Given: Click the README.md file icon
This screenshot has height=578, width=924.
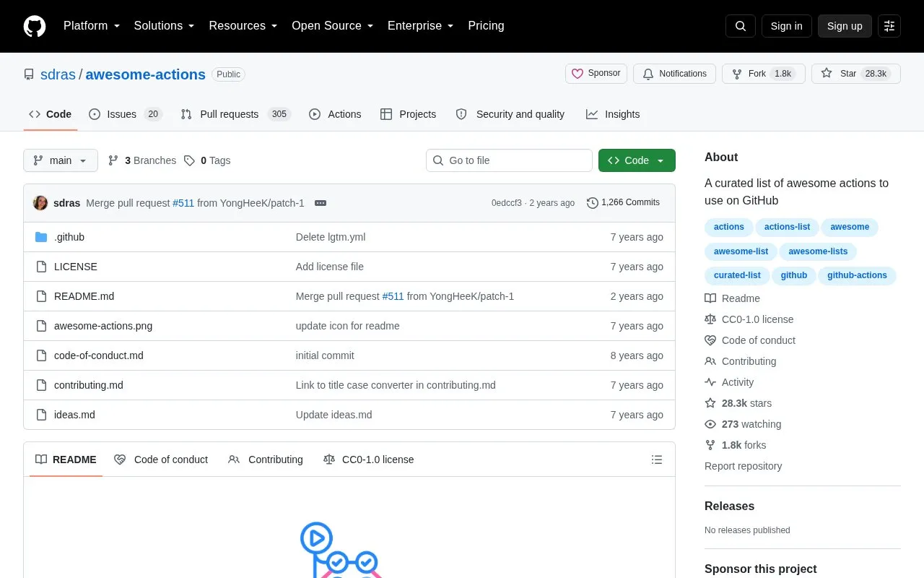Looking at the screenshot, I should tap(41, 296).
